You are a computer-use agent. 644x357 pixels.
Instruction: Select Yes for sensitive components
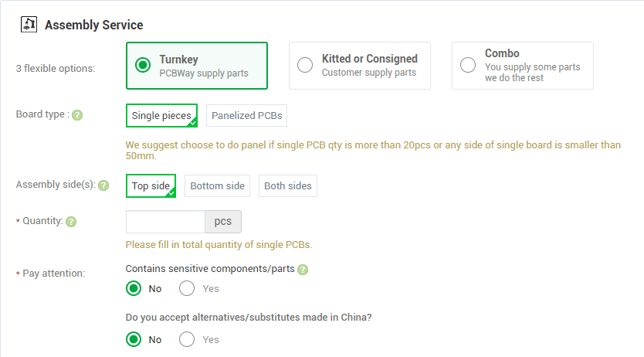click(x=187, y=289)
